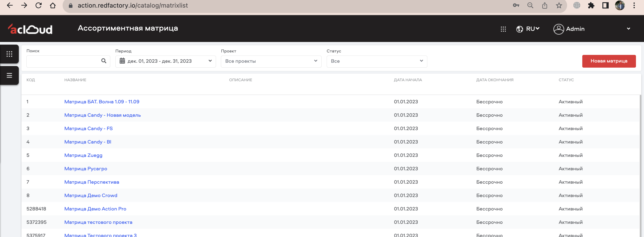
Task: Open Матрица Перспектива link
Action: click(x=92, y=182)
